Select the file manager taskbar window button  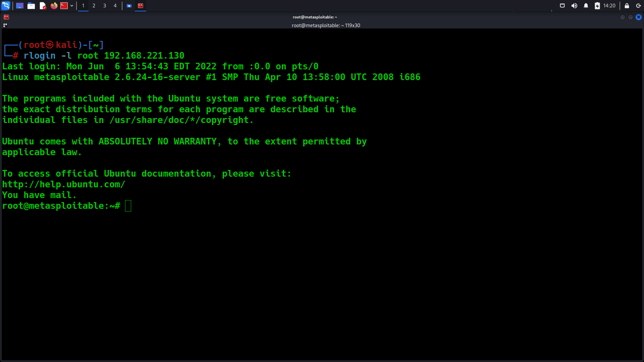click(x=129, y=6)
